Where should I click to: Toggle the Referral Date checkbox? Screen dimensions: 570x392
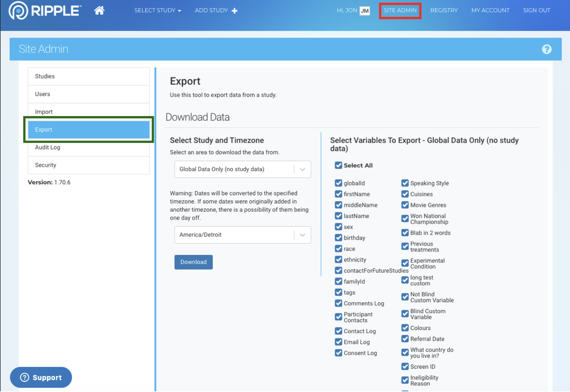405,339
